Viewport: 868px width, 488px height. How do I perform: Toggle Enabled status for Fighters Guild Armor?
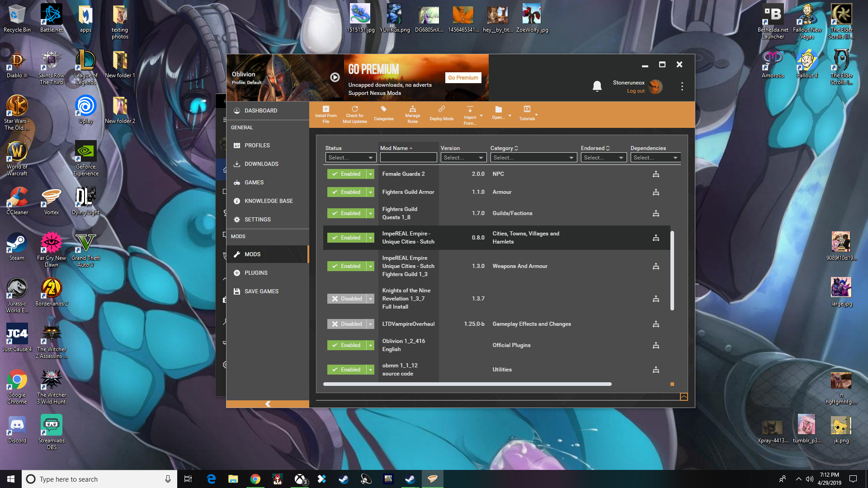pos(347,192)
